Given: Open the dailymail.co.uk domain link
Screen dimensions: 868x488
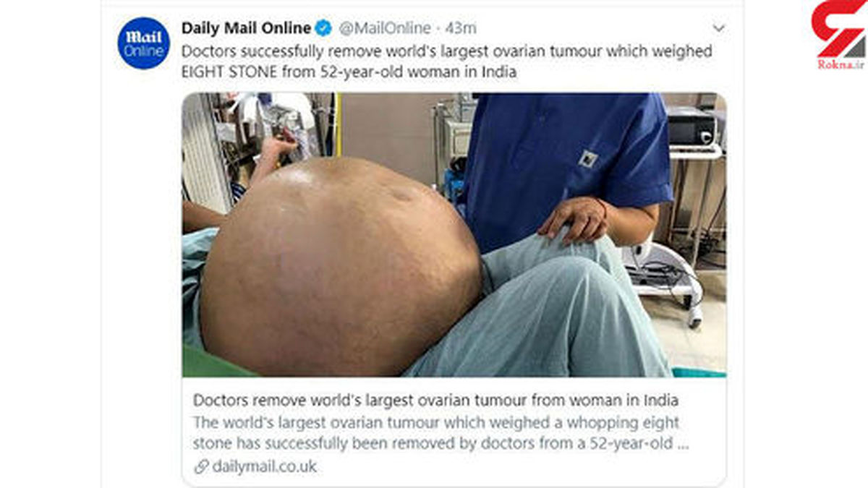Looking at the screenshot, I should (265, 466).
